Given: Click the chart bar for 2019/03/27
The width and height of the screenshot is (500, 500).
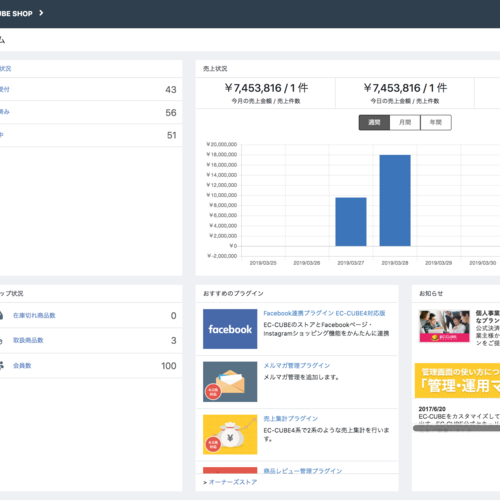Looking at the screenshot, I should coord(351,222).
